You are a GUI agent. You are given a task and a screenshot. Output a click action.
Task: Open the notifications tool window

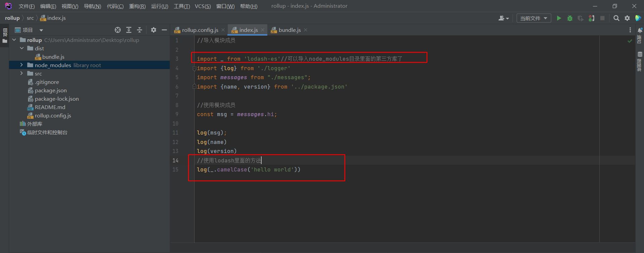click(x=640, y=36)
